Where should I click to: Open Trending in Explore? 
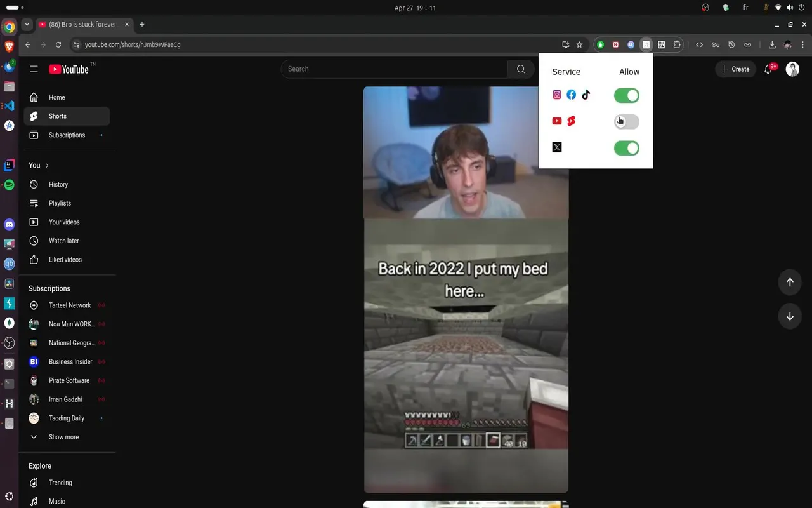click(67, 483)
